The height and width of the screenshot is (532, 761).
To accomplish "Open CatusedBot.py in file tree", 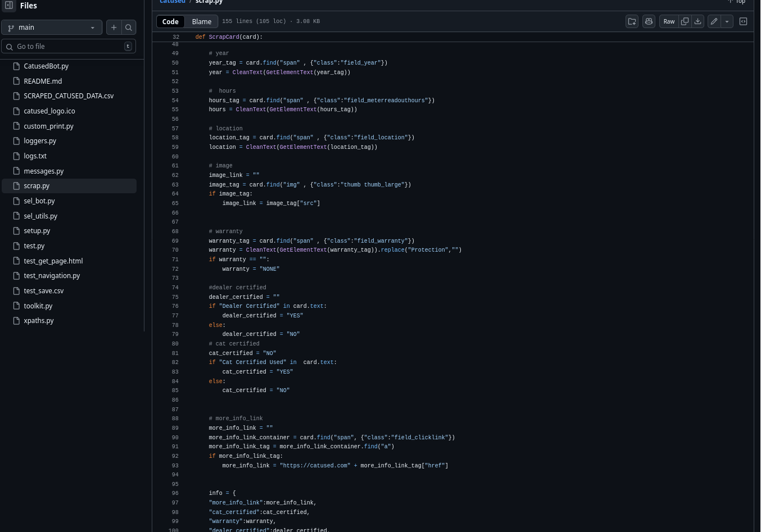I will [46, 66].
